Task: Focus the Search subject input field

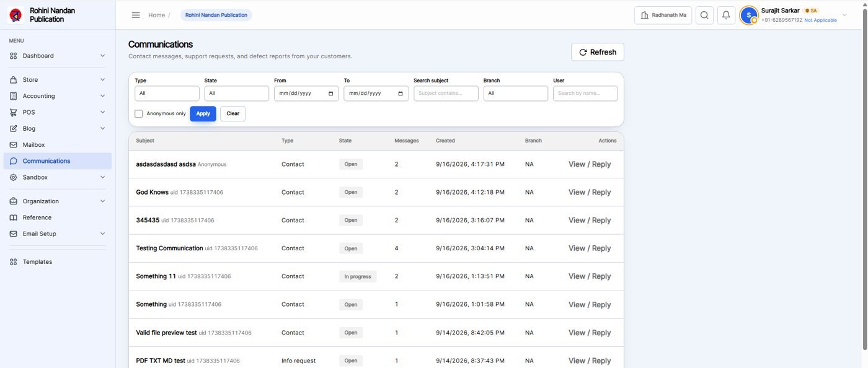Action: 446,94
